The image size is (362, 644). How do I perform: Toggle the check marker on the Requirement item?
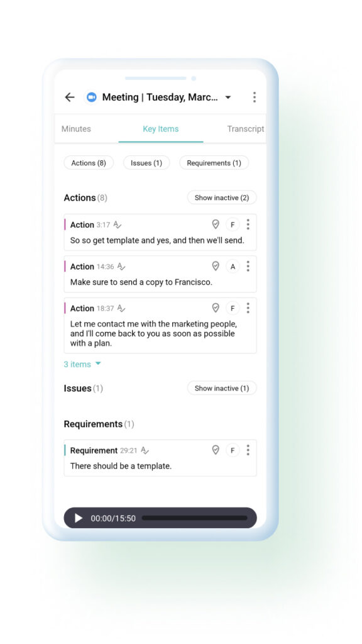click(x=216, y=450)
